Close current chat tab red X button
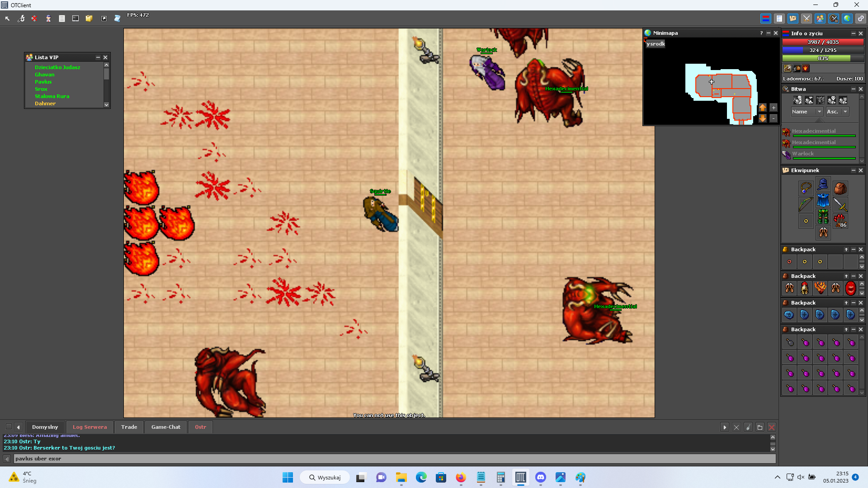 click(x=772, y=427)
